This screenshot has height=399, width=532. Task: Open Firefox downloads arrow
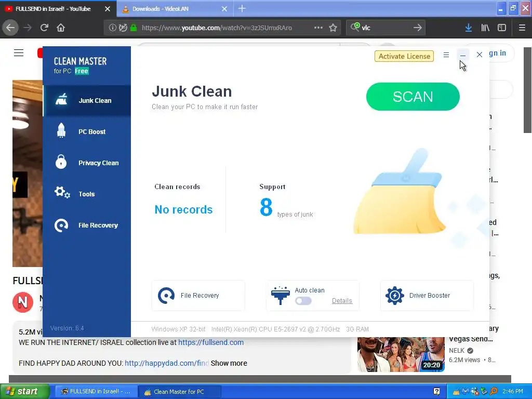coord(469,28)
